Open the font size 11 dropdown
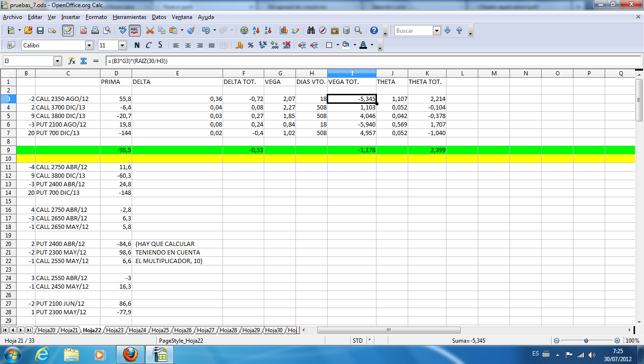 tap(123, 45)
